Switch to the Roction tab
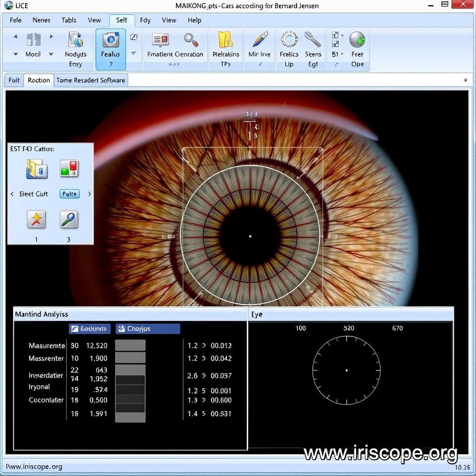The image size is (476, 476). [38, 80]
